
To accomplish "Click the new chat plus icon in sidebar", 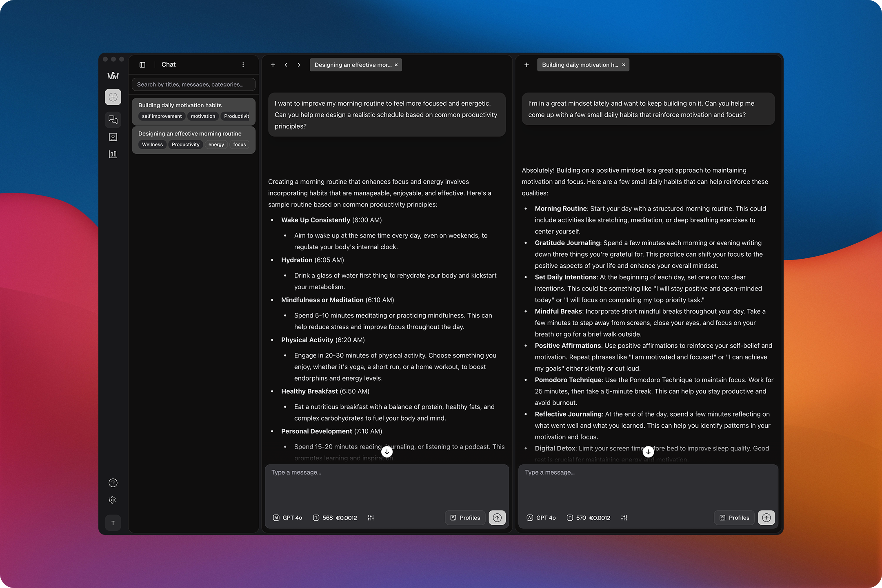I will click(113, 97).
